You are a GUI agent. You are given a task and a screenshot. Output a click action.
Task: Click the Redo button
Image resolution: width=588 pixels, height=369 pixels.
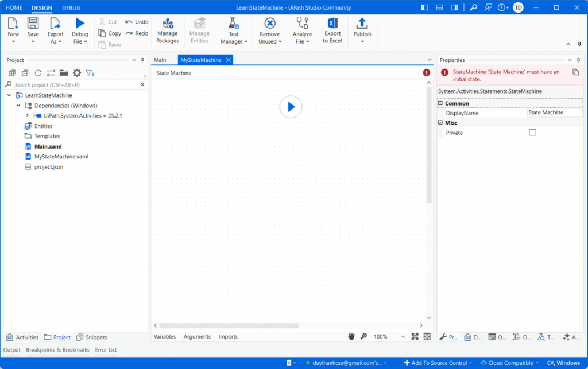pyautogui.click(x=137, y=33)
